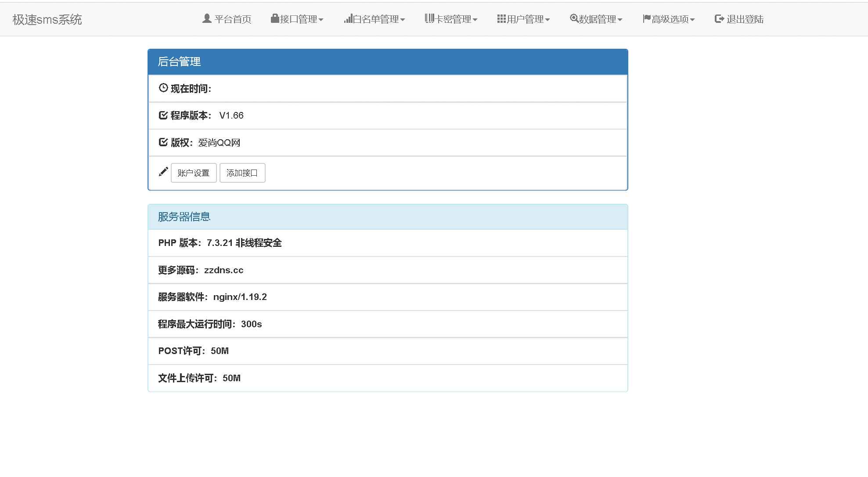The image size is (868, 477).
Task: Click the pencil icon before 账户设置
Action: 163,172
